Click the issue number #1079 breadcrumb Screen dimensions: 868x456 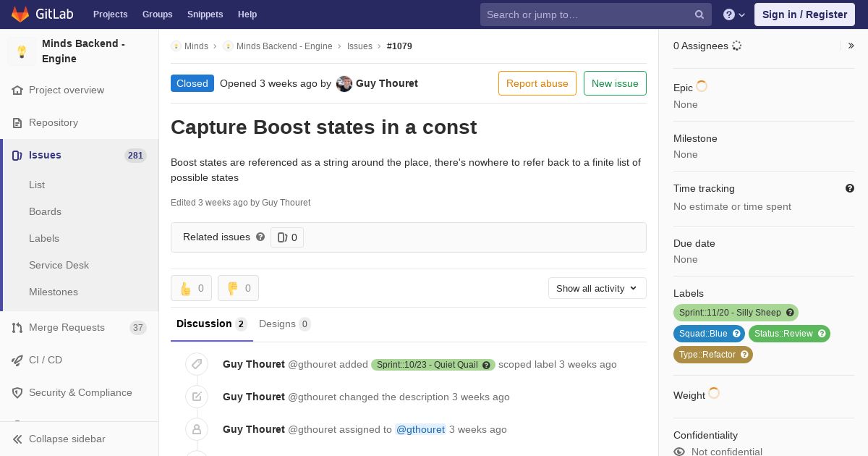399,46
